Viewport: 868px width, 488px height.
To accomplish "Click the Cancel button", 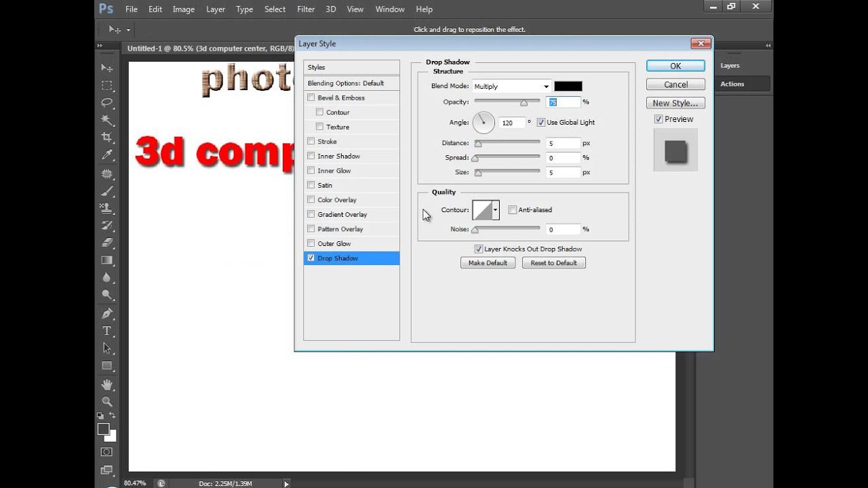I will coord(675,85).
